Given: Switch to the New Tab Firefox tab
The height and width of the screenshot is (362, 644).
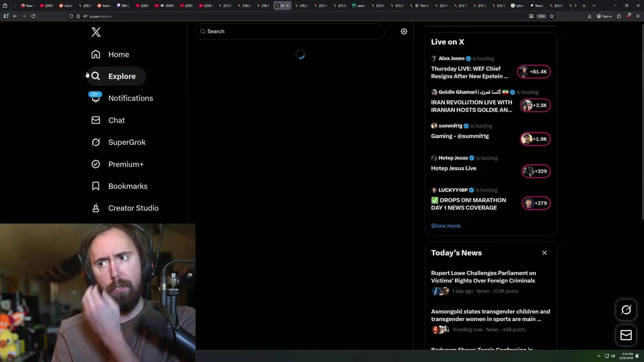Looking at the screenshot, I should tap(27, 6).
